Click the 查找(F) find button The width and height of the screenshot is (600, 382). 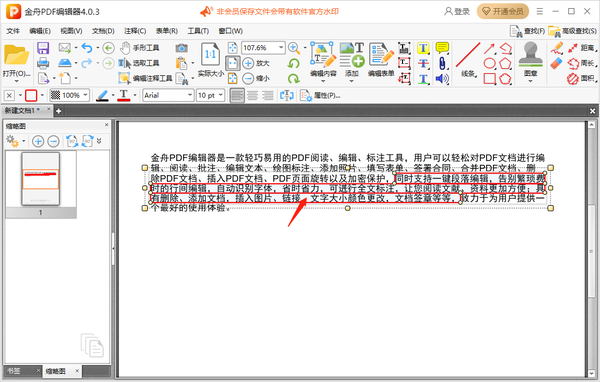click(528, 31)
